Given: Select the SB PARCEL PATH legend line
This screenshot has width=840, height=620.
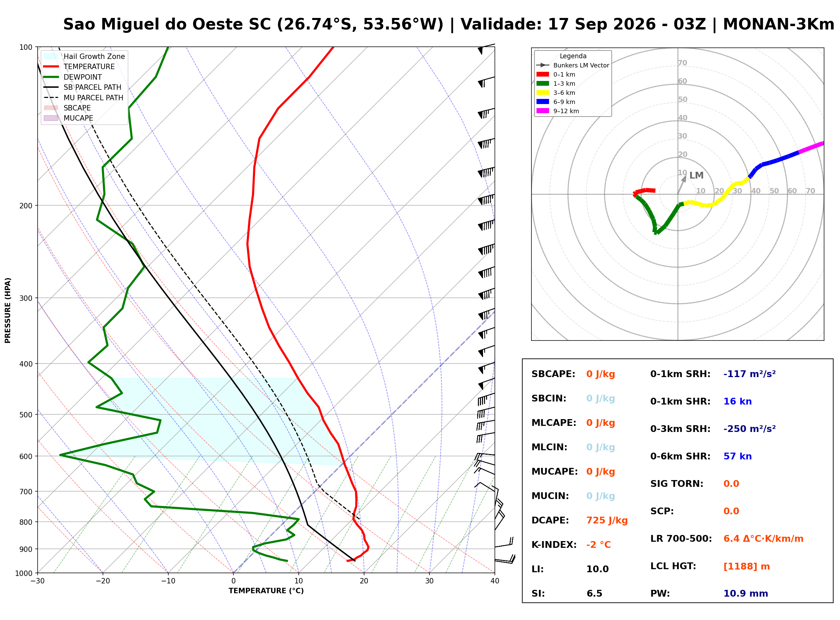Looking at the screenshot, I should click(x=51, y=87).
